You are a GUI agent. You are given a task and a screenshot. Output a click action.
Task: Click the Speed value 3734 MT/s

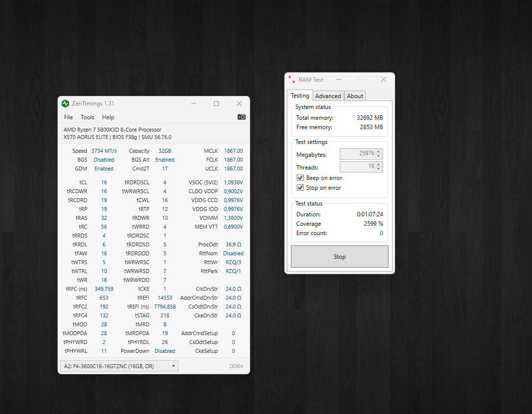coord(104,151)
